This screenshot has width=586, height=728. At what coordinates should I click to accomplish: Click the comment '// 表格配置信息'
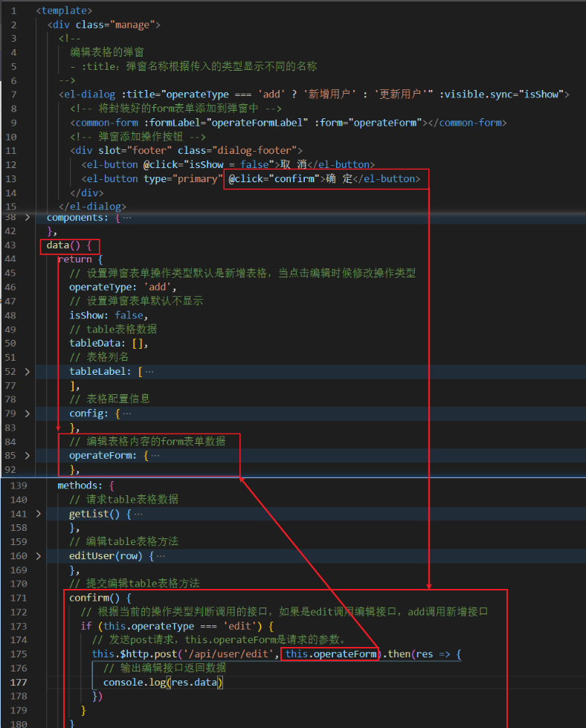(x=109, y=399)
